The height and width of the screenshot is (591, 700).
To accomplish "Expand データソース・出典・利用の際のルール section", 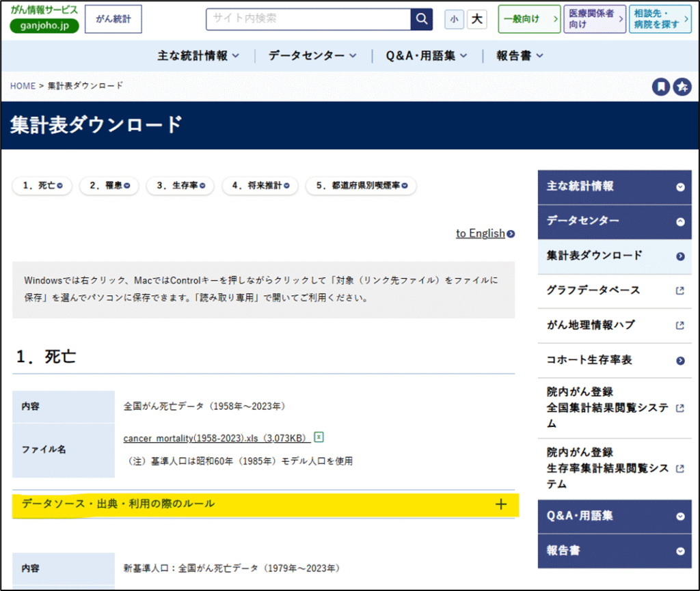I will (265, 504).
